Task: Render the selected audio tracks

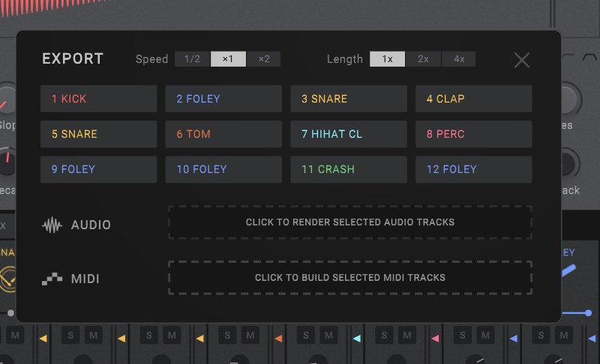Action: tap(350, 222)
